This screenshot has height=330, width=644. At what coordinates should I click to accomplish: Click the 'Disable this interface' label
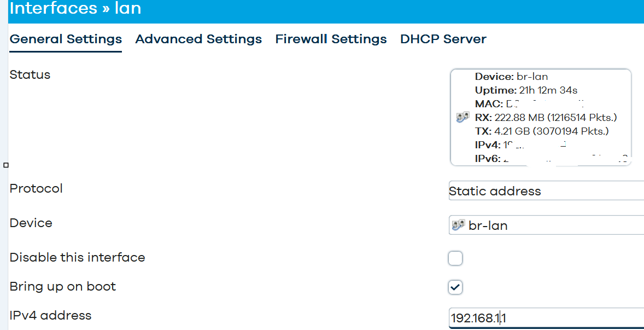[x=77, y=258]
